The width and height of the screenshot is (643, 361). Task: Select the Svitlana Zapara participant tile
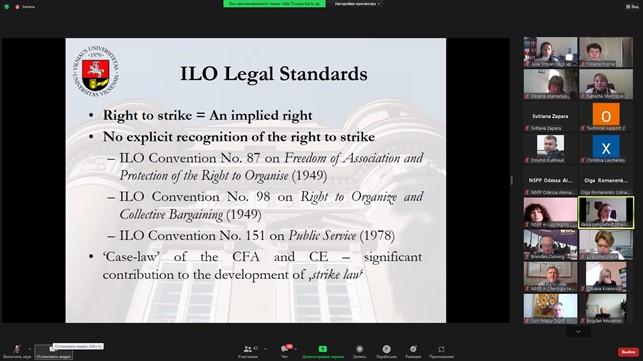(550, 117)
